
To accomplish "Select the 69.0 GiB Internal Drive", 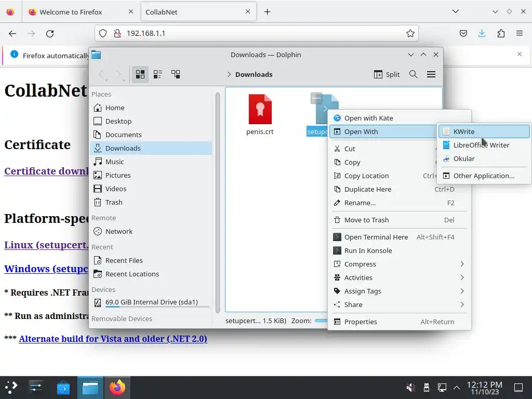I will [151, 302].
